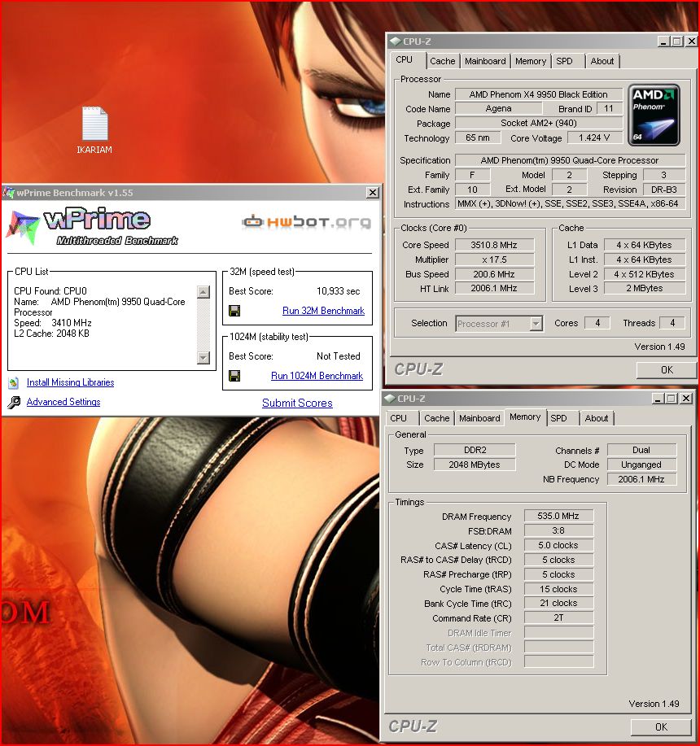This screenshot has width=700, height=746.
Task: Switch to Cache tab in lower CPU-Z window
Action: pyautogui.click(x=437, y=418)
